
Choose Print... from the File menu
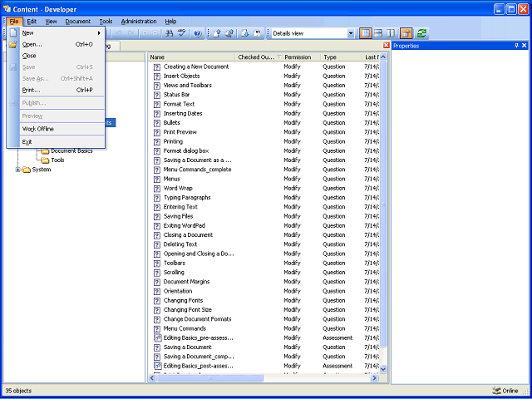pos(62,91)
